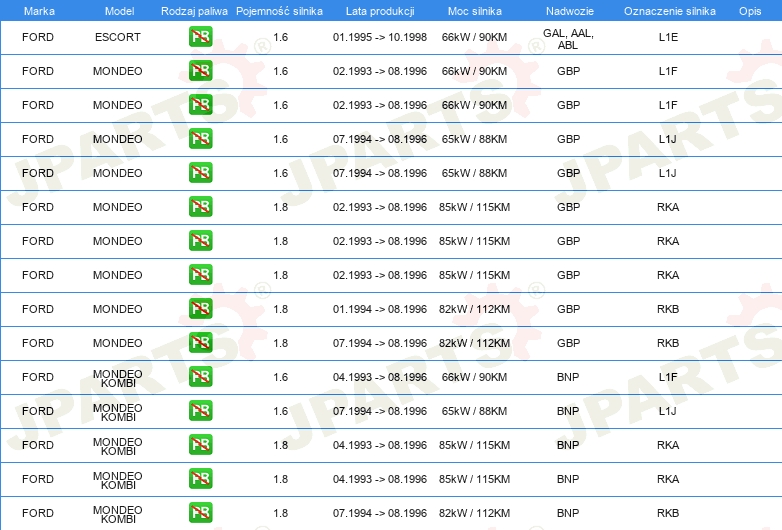
Task: Select the 1.6 capacity cell in the KOMBI L1J row
Action: pos(280,411)
